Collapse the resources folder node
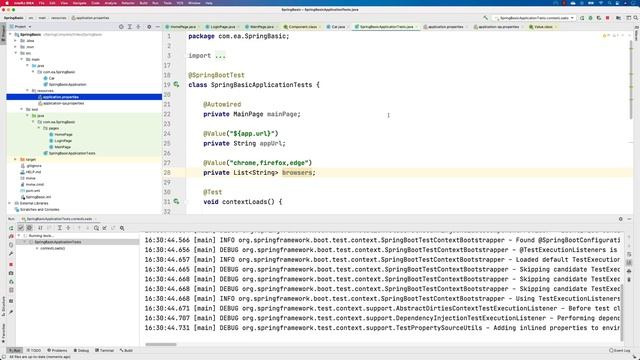 tap(27, 91)
